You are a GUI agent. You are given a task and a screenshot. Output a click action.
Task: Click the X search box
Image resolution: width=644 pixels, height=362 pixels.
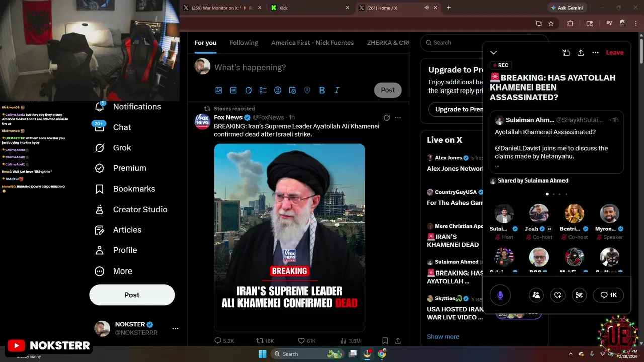point(451,43)
